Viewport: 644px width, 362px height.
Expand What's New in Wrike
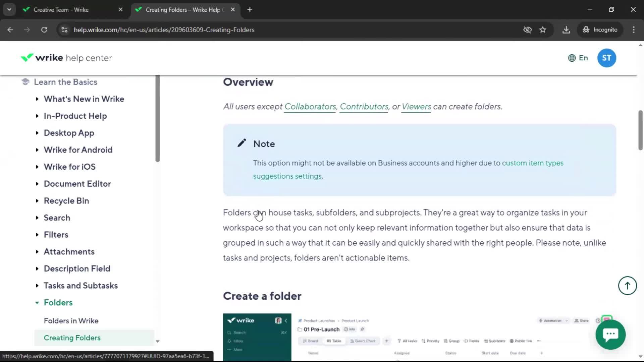click(x=84, y=99)
